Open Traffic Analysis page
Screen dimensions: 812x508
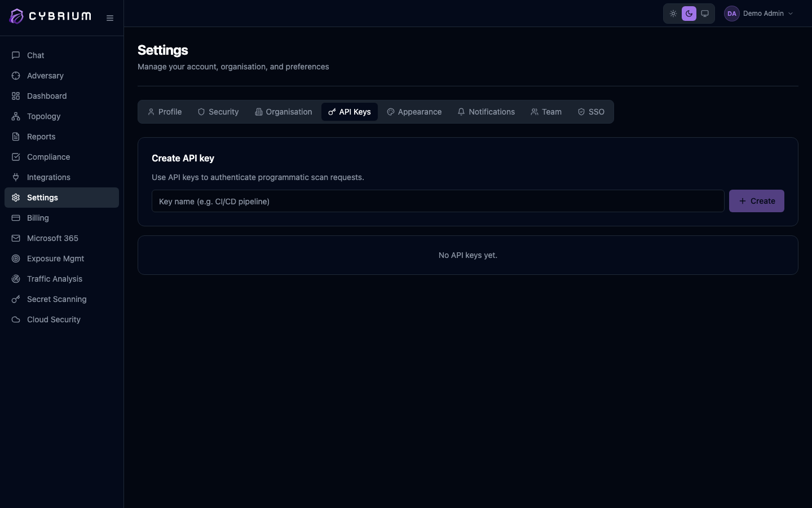click(x=61, y=279)
